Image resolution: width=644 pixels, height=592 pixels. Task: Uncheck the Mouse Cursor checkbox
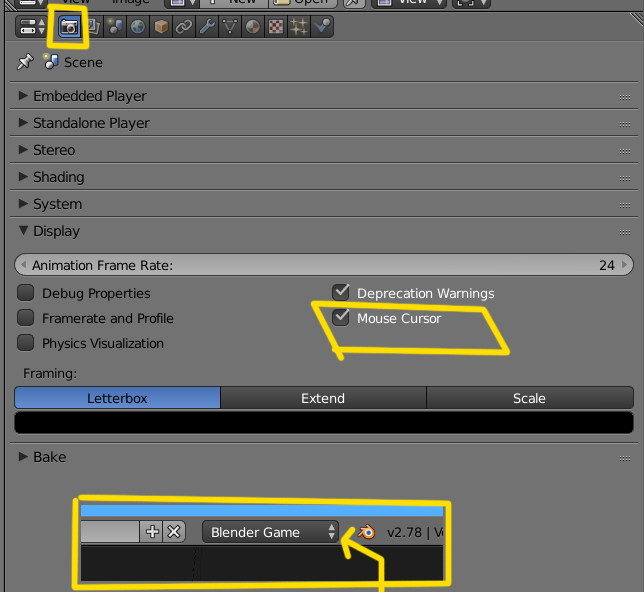[x=341, y=318]
